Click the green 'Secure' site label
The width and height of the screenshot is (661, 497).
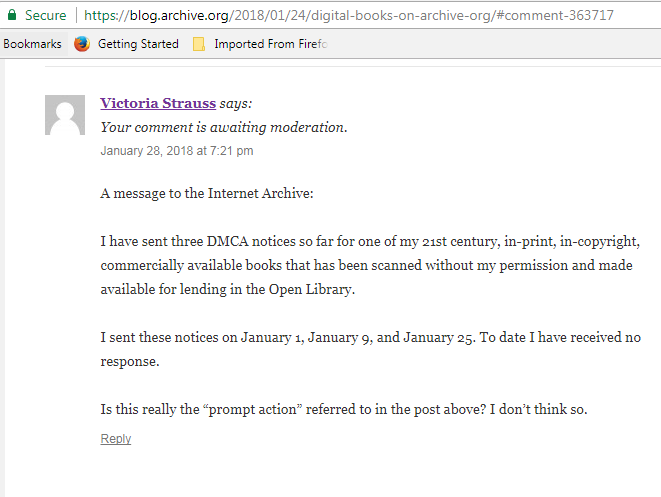45,15
